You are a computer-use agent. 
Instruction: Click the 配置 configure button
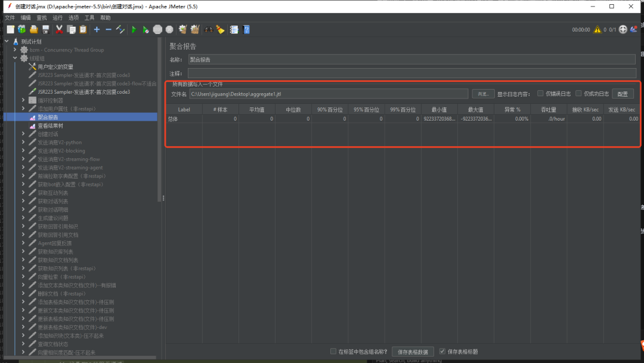623,94
